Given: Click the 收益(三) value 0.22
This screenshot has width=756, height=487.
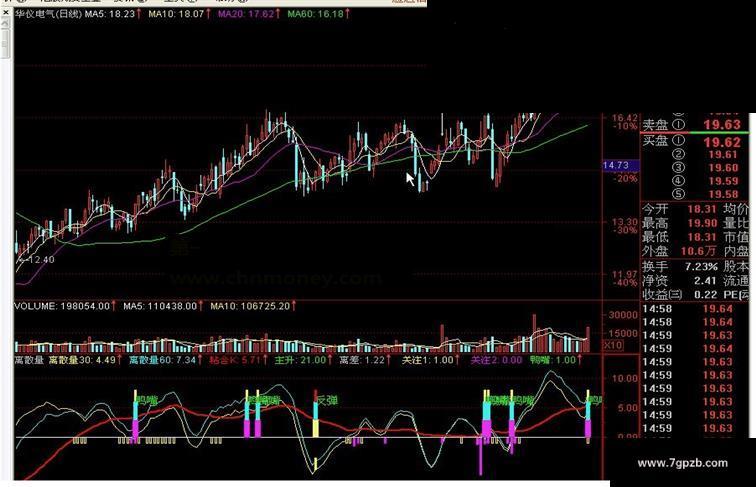Looking at the screenshot, I should pyautogui.click(x=705, y=294).
